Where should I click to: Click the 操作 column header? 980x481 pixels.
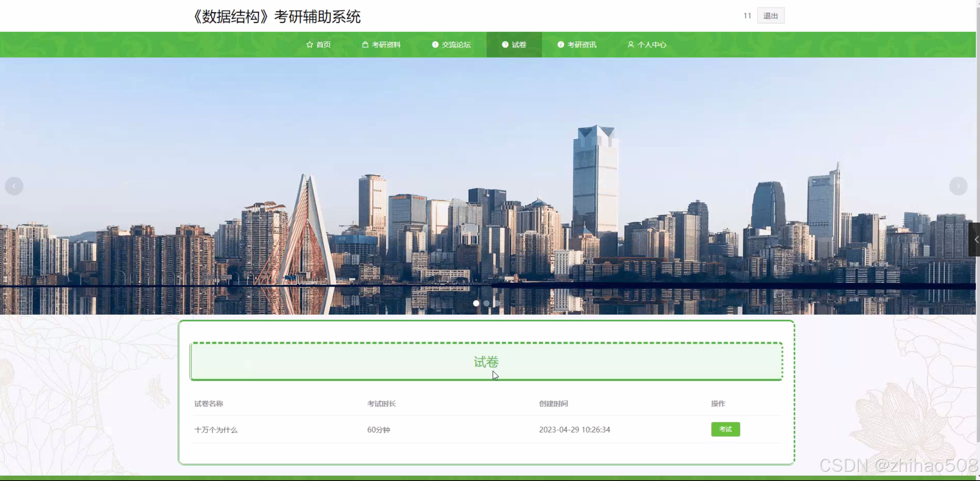click(718, 404)
